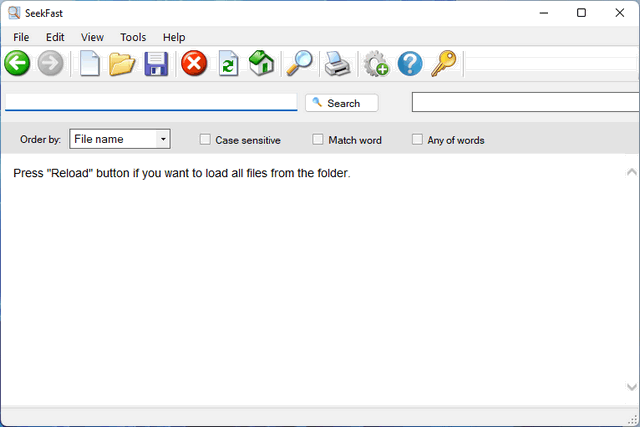Save results with the floppy disk icon
Image resolution: width=640 pixels, height=427 pixels.
(x=156, y=64)
